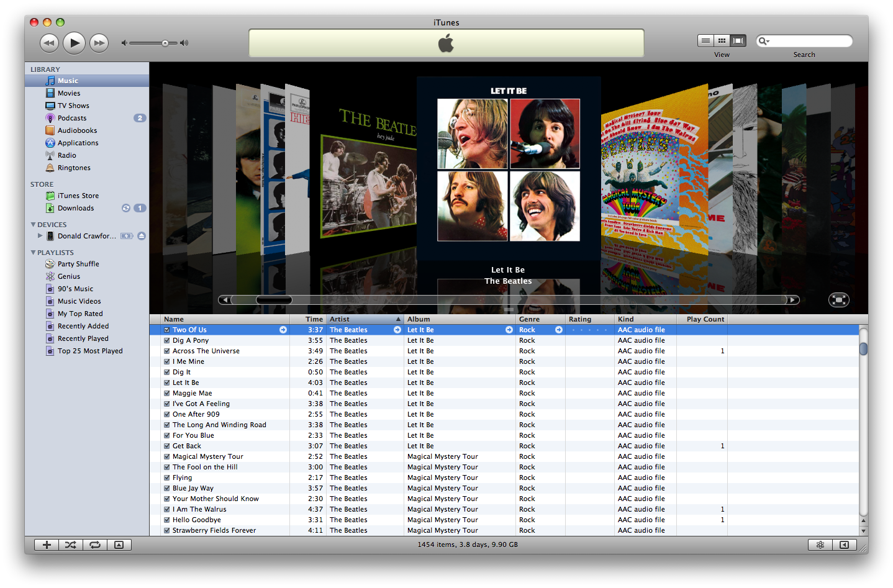This screenshot has height=588, width=893.
Task: Open Applications in the sidebar
Action: click(x=87, y=143)
